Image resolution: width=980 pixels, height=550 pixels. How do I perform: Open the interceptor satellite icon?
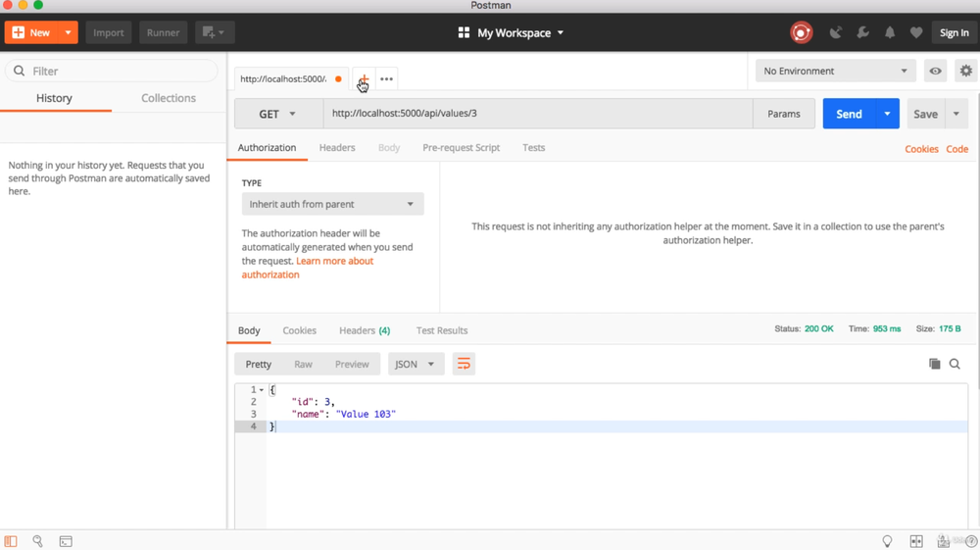[836, 32]
